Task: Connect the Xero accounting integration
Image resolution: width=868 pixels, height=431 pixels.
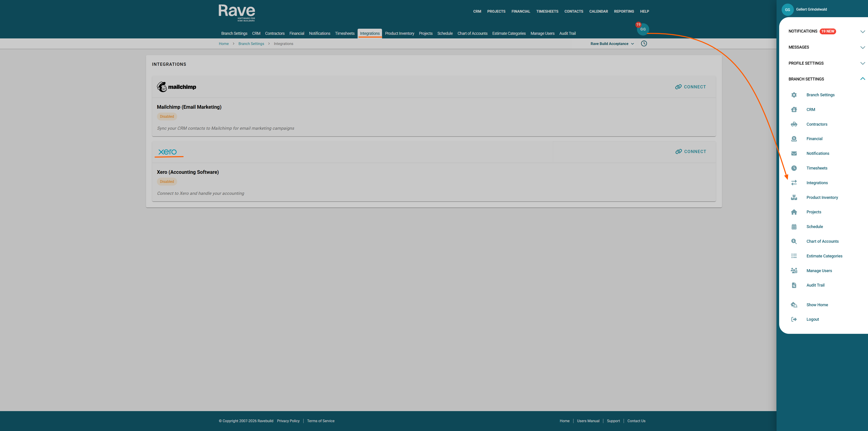Action: click(690, 152)
